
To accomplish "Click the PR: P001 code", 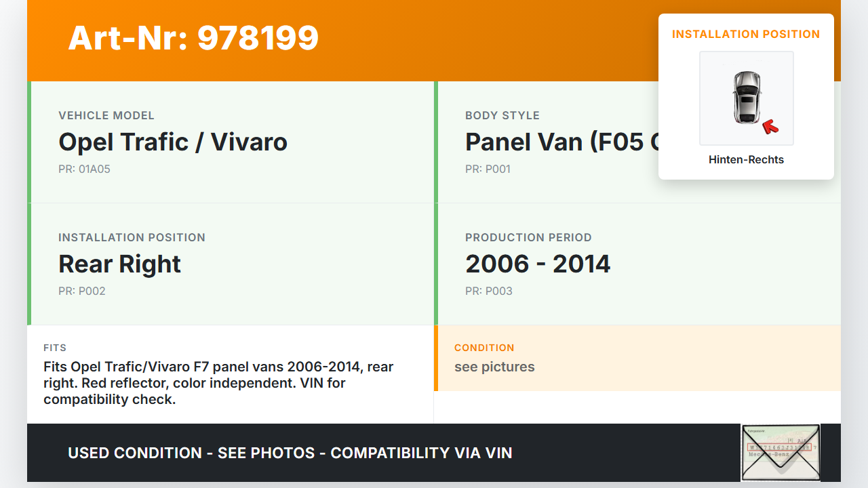I will point(488,169).
